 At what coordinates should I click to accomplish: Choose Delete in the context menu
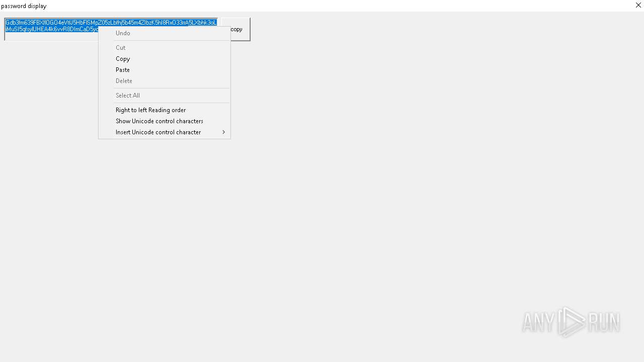point(165,81)
